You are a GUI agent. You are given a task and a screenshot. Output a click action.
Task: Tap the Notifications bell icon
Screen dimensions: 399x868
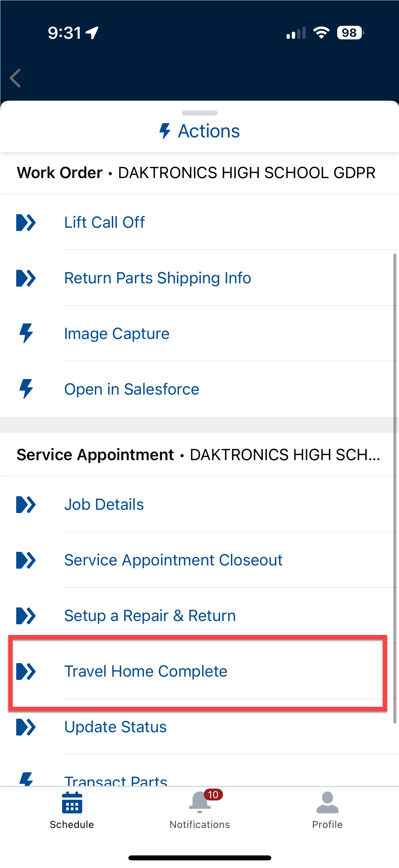(x=200, y=802)
